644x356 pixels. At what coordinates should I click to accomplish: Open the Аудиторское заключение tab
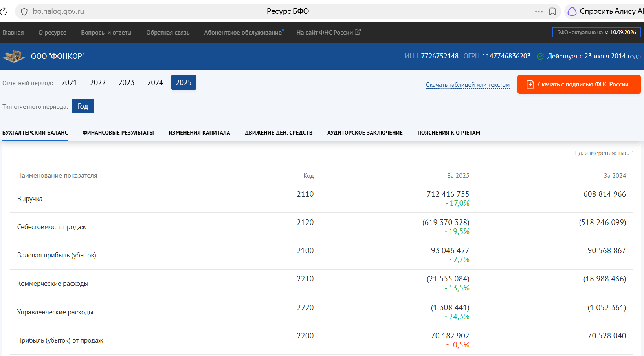tap(365, 133)
